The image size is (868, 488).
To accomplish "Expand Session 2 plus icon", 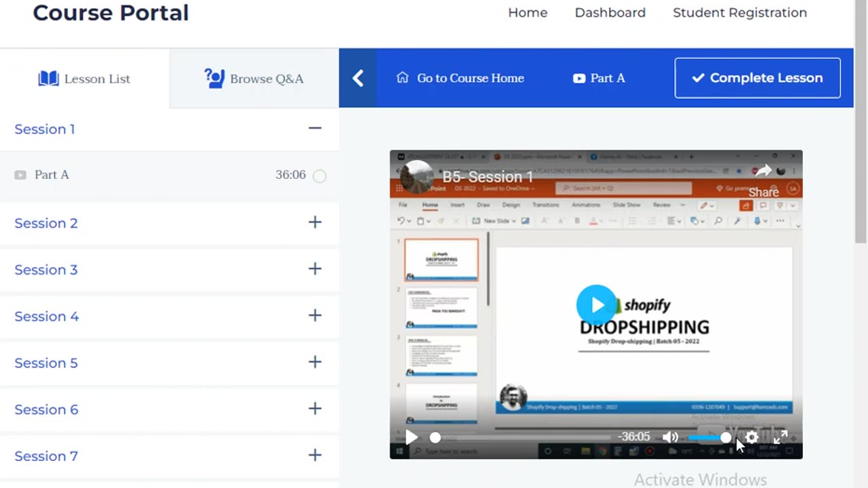I will tap(315, 222).
